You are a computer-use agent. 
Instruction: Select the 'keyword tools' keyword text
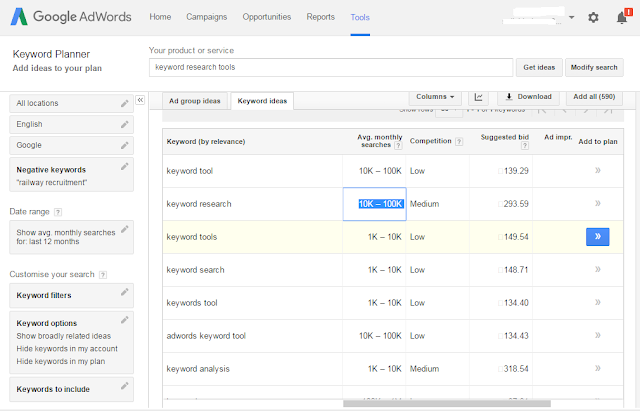tap(191, 237)
